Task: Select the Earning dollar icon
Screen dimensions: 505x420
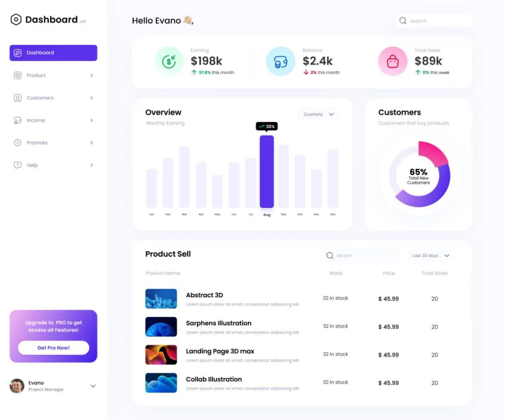Action: point(169,61)
